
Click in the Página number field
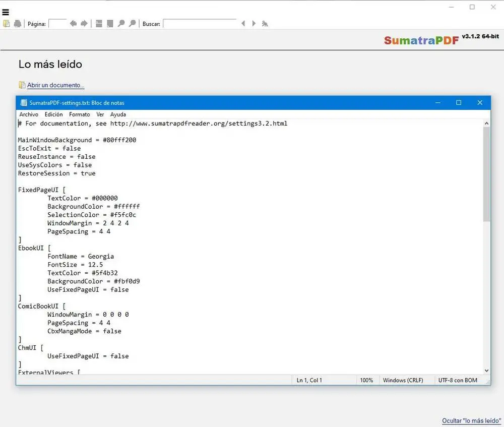pos(57,24)
